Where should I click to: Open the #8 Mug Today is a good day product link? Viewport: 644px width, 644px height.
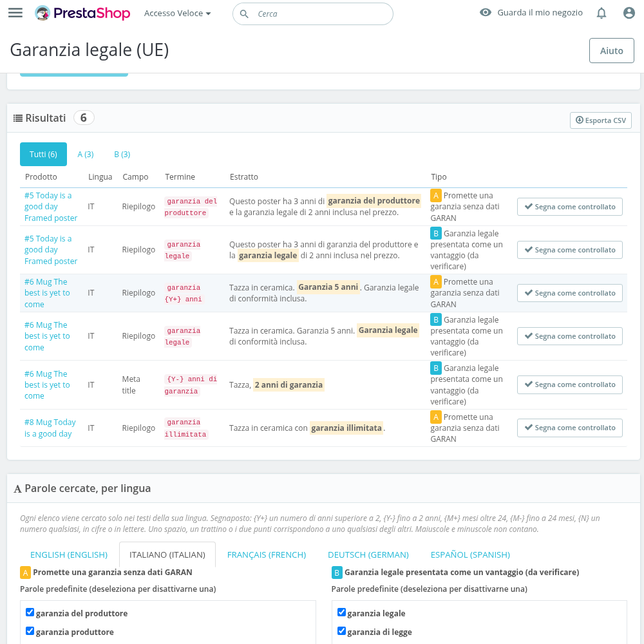50,428
